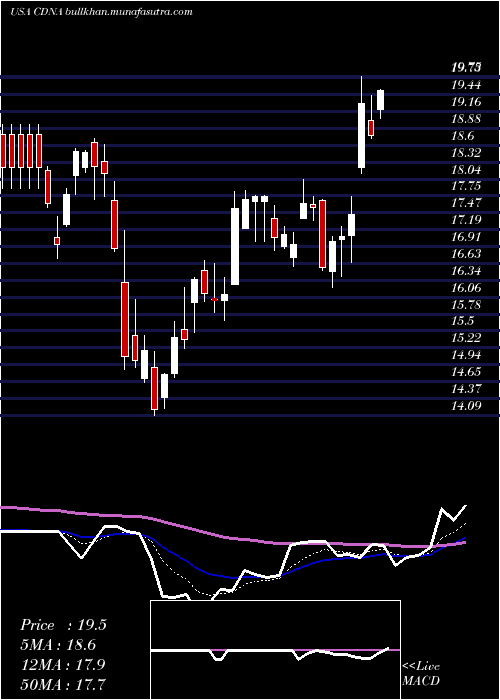Click the 16.91 price axis label

[x=466, y=237]
